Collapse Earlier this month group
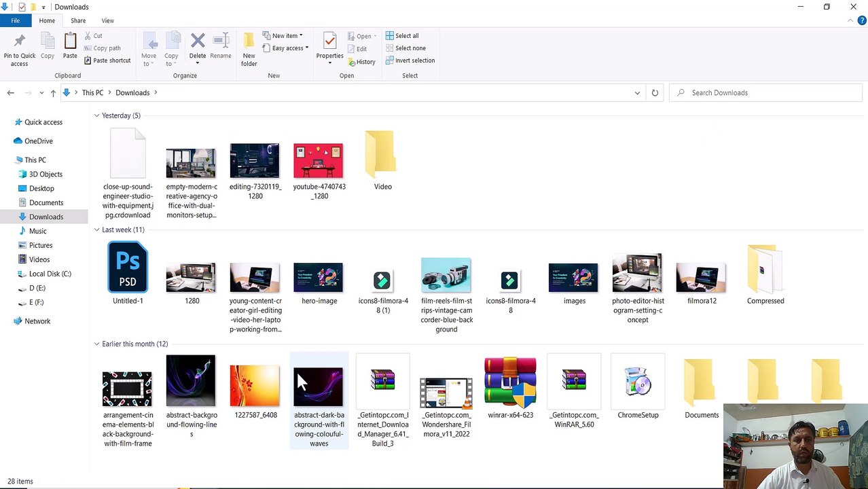 96,344
